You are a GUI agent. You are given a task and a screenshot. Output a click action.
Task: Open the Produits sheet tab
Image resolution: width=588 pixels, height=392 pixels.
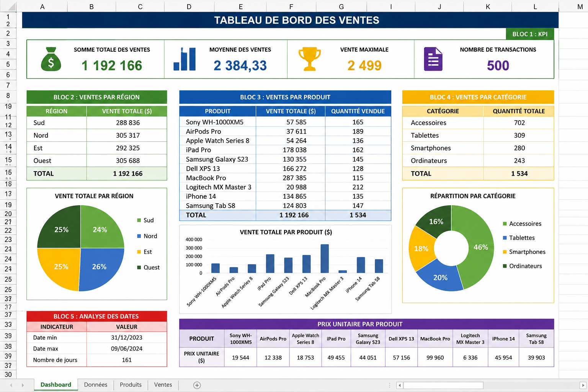tap(131, 385)
